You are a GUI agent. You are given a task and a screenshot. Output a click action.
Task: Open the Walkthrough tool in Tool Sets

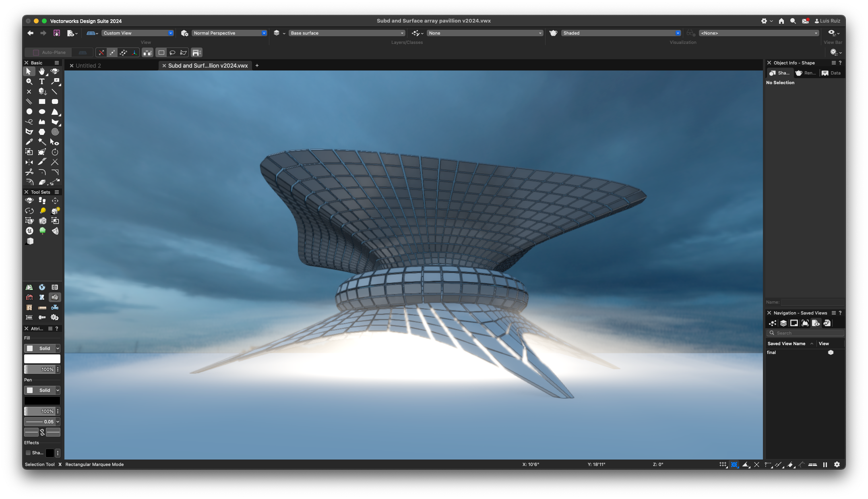(x=42, y=201)
